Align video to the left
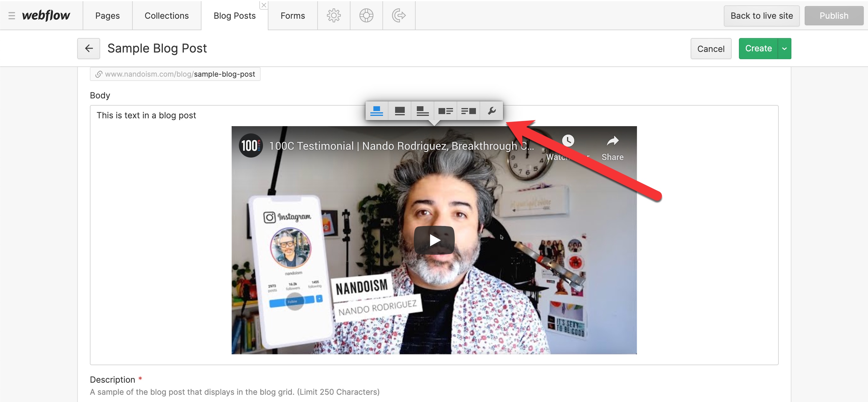The image size is (868, 402). [x=422, y=111]
